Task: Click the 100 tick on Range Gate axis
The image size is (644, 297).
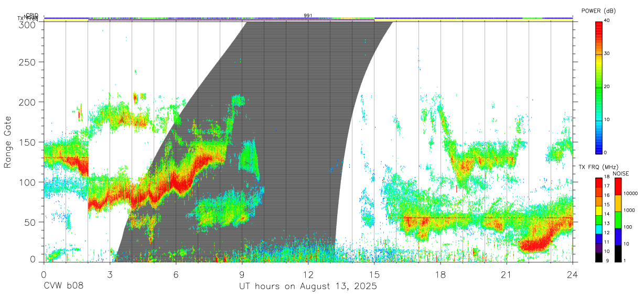Action: [27, 182]
